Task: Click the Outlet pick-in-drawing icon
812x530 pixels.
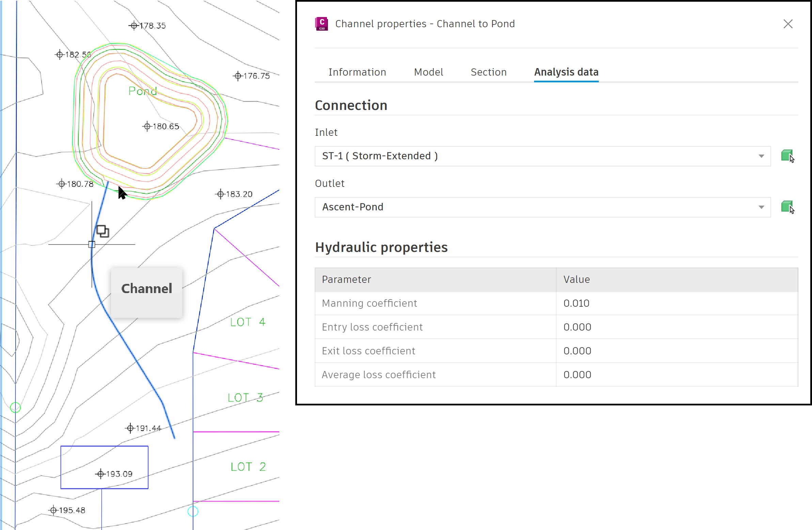Action: tap(787, 207)
